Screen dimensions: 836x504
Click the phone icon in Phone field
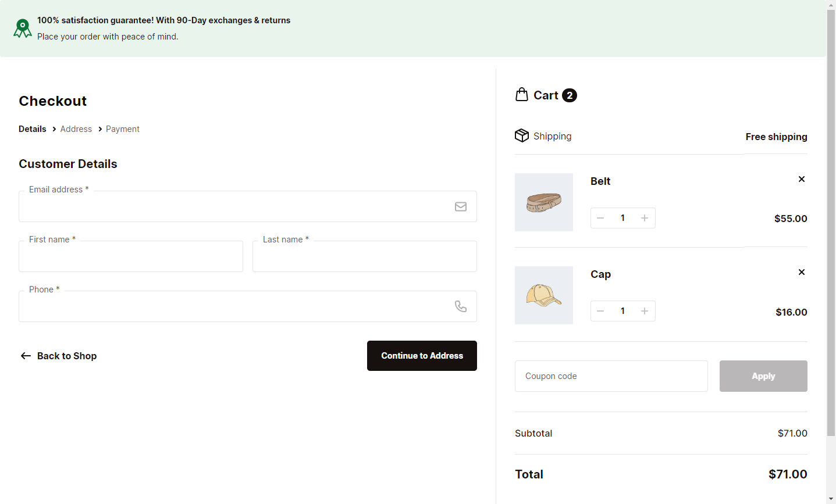[x=461, y=306]
